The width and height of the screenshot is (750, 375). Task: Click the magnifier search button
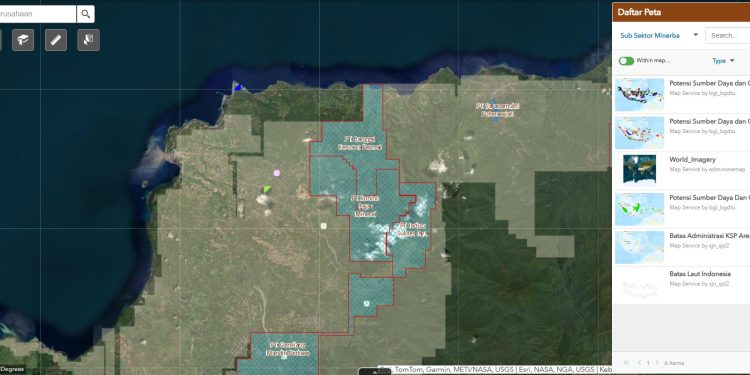point(86,14)
